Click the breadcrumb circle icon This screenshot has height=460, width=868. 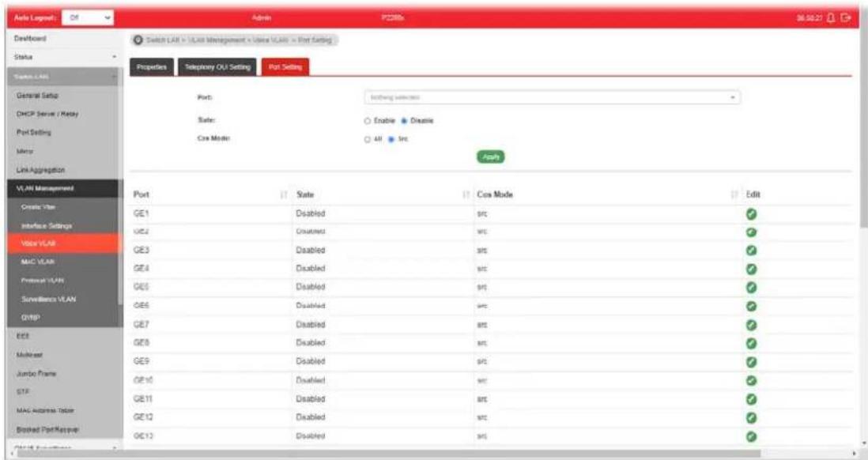click(138, 40)
